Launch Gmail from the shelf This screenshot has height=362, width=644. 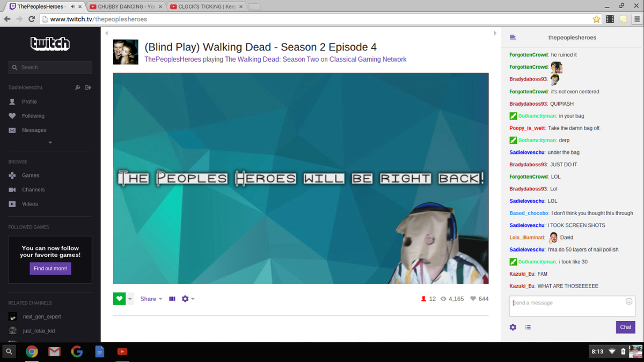(54, 351)
